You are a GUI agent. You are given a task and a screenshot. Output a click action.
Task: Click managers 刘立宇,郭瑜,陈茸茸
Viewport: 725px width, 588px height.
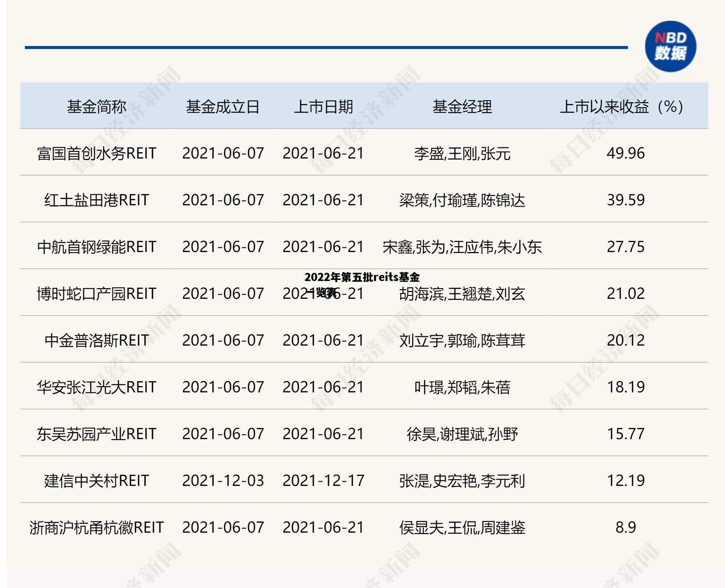462,341
